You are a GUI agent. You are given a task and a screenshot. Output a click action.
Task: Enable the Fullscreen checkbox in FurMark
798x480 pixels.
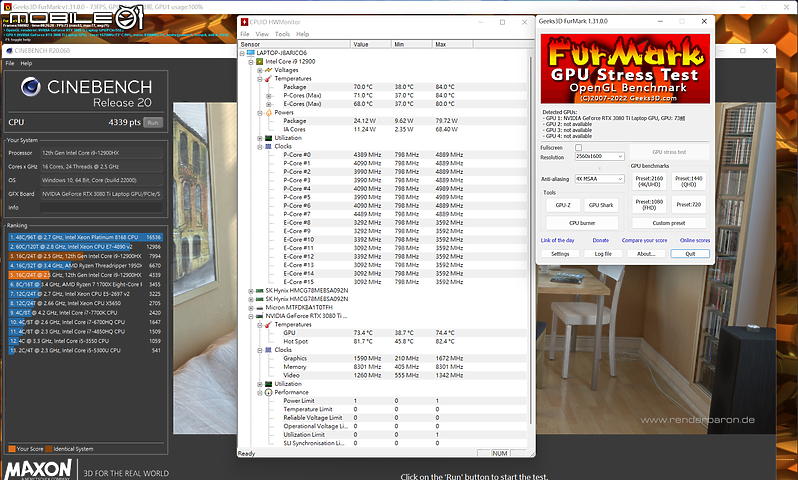click(x=578, y=148)
